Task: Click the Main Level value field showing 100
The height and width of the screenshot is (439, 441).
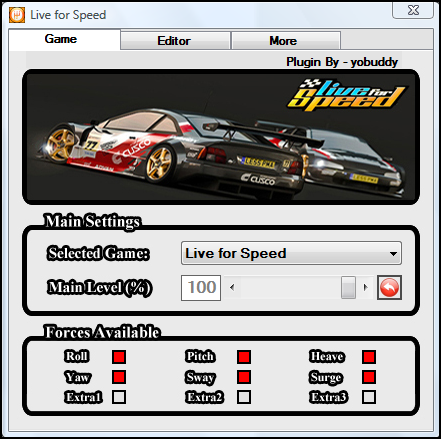Action: [x=201, y=288]
